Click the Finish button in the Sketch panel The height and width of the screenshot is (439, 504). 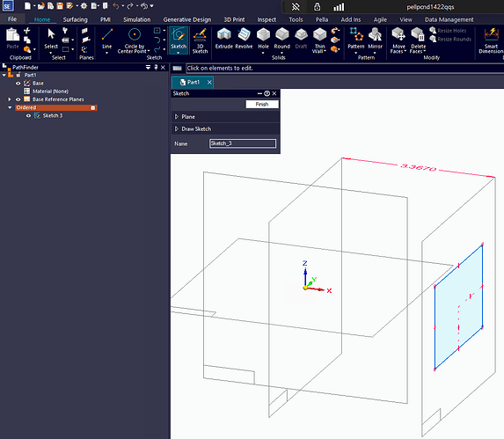pos(262,104)
